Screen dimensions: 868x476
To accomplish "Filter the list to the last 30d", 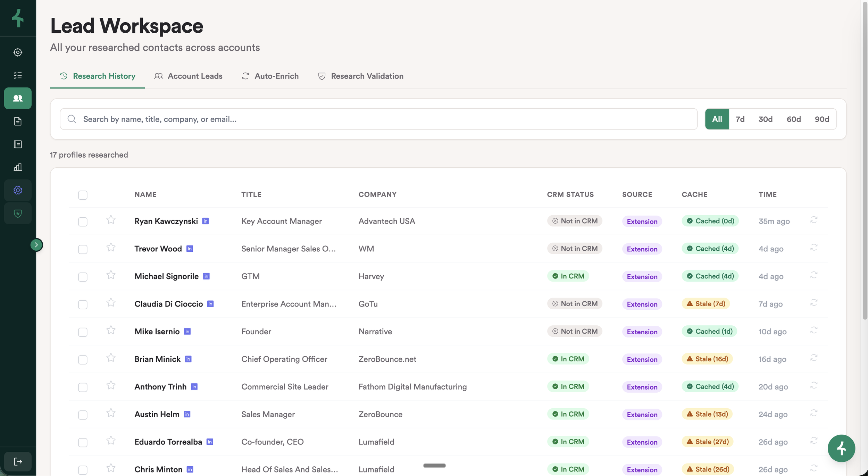I will coord(765,119).
